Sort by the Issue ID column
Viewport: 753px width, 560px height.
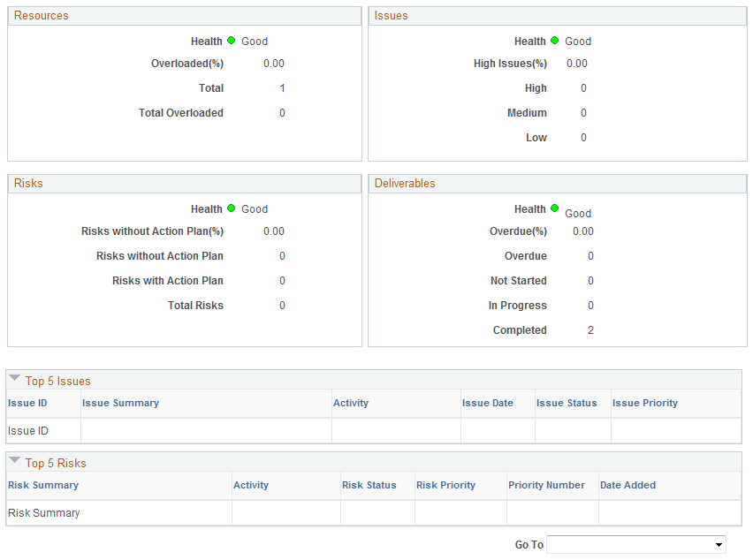[27, 403]
